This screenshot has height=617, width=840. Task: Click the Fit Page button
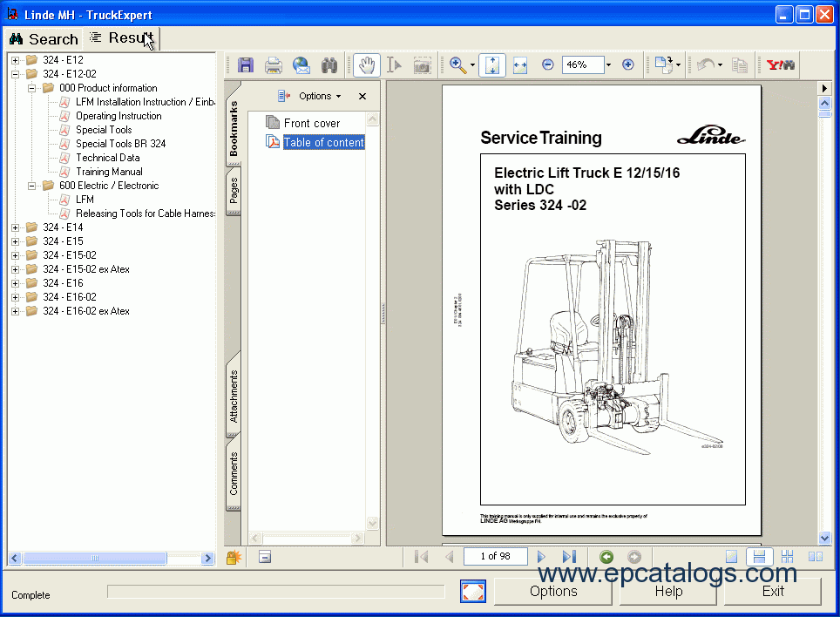pyautogui.click(x=492, y=65)
